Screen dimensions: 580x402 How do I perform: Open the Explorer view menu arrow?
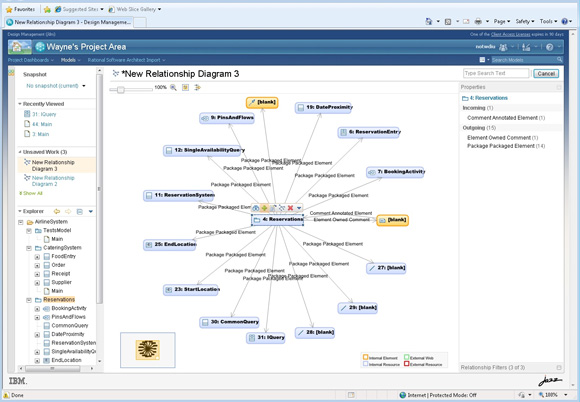click(x=91, y=211)
